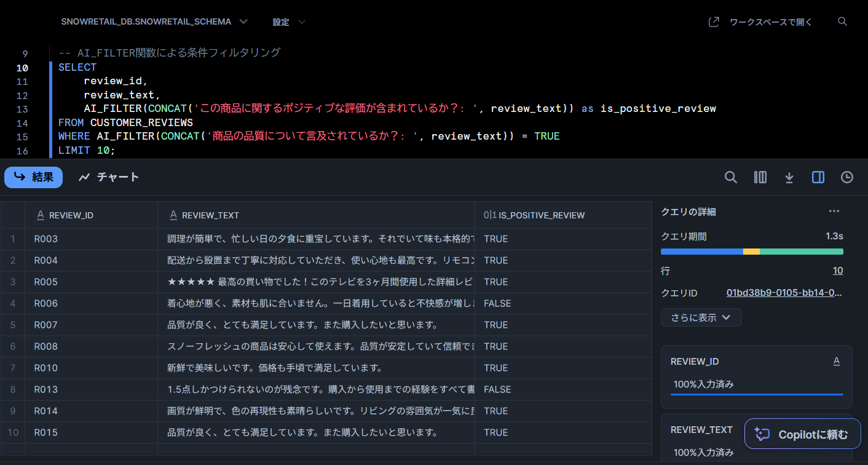Select cell R013
Viewport: 868px width, 465px height.
click(x=91, y=389)
